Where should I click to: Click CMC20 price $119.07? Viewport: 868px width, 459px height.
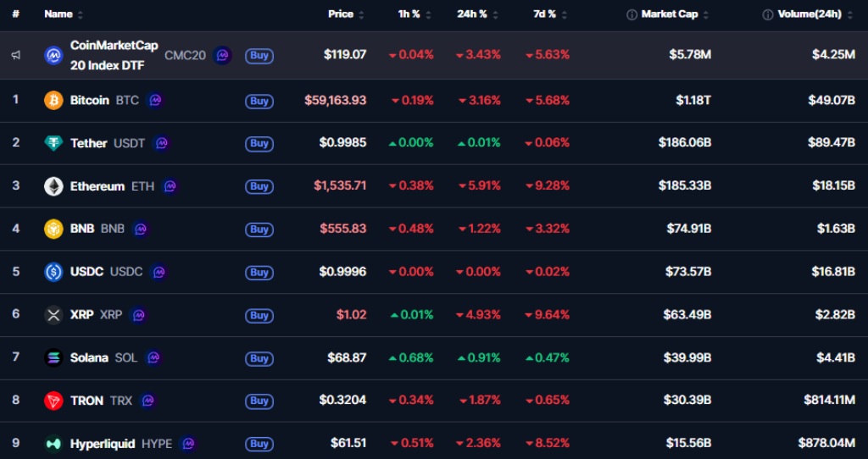coord(345,55)
